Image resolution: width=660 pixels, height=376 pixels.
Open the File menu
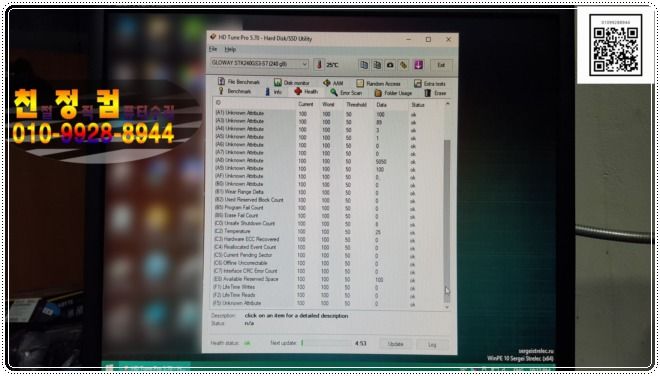point(213,49)
